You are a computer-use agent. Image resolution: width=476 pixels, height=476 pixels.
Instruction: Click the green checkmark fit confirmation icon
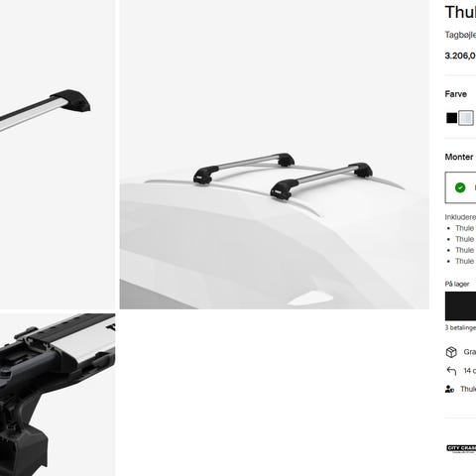[x=460, y=187]
